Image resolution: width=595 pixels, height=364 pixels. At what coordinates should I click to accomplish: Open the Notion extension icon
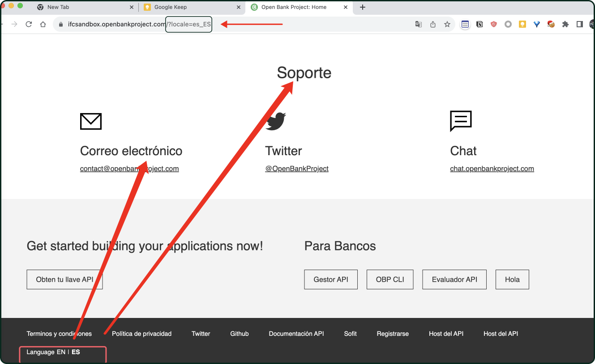pyautogui.click(x=479, y=24)
